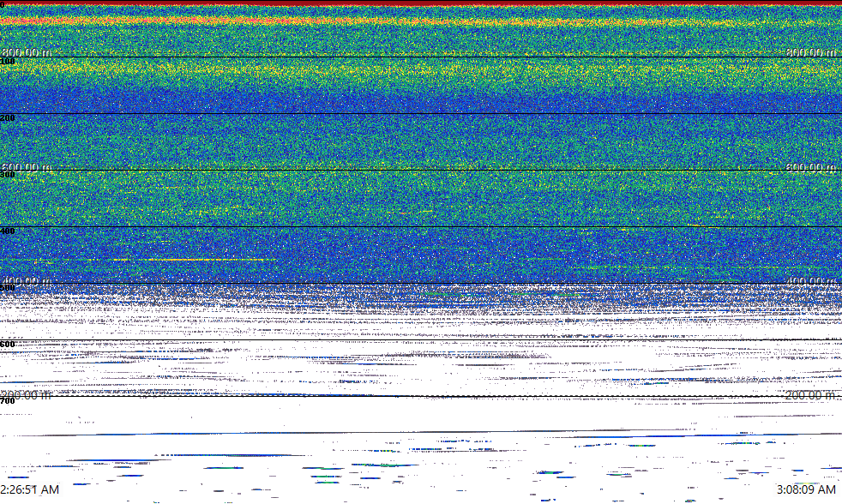This screenshot has width=842, height=504.
Task: Click the 600 depth grid label
Action: click(8, 345)
